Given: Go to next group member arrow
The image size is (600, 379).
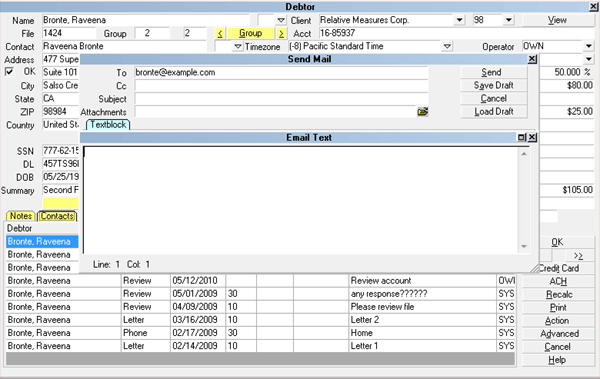Looking at the screenshot, I should 281,34.
